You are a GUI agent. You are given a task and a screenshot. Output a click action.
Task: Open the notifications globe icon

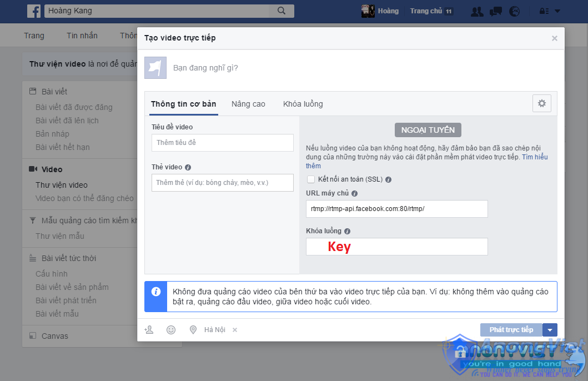[515, 12]
